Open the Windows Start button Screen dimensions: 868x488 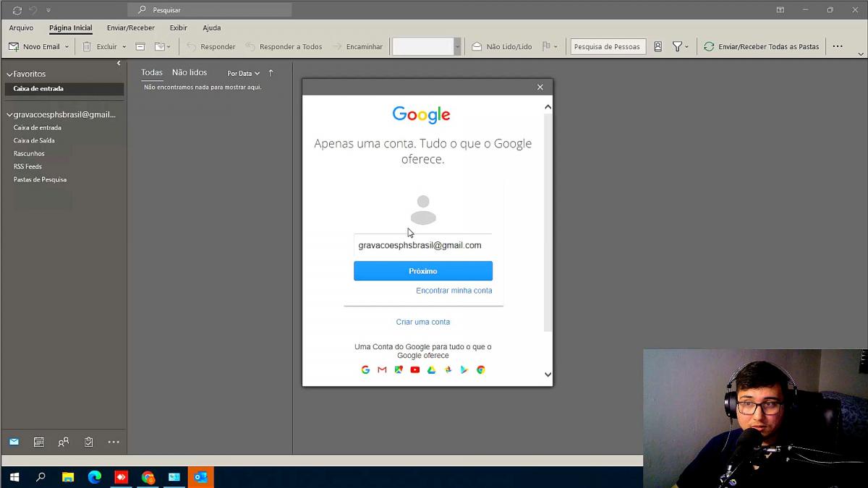pos(14,477)
